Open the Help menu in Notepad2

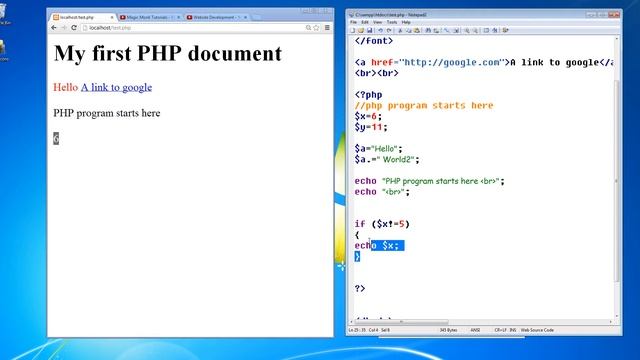[406, 22]
